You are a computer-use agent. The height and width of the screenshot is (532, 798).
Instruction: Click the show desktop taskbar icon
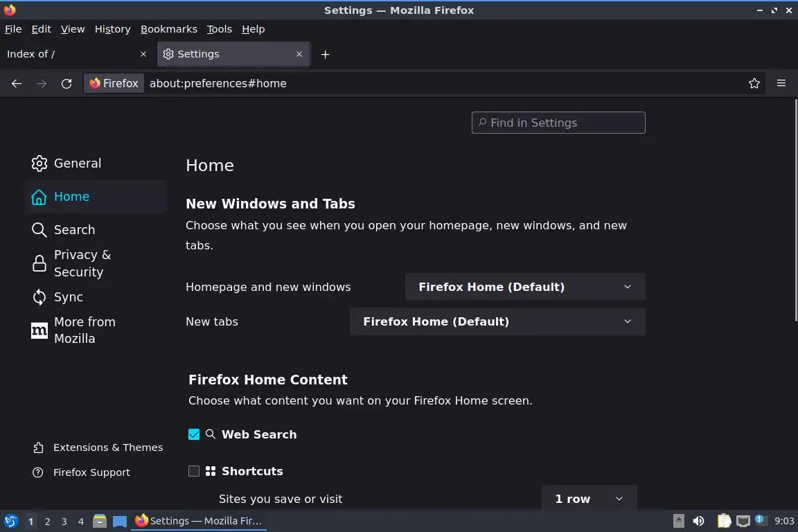tap(120, 522)
